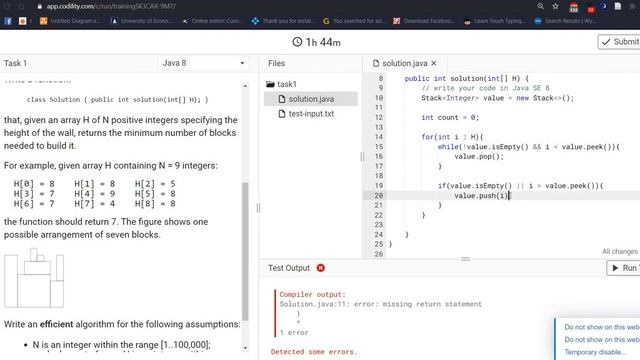Close the solution.java tab
The height and width of the screenshot is (360, 640).
pos(434,63)
